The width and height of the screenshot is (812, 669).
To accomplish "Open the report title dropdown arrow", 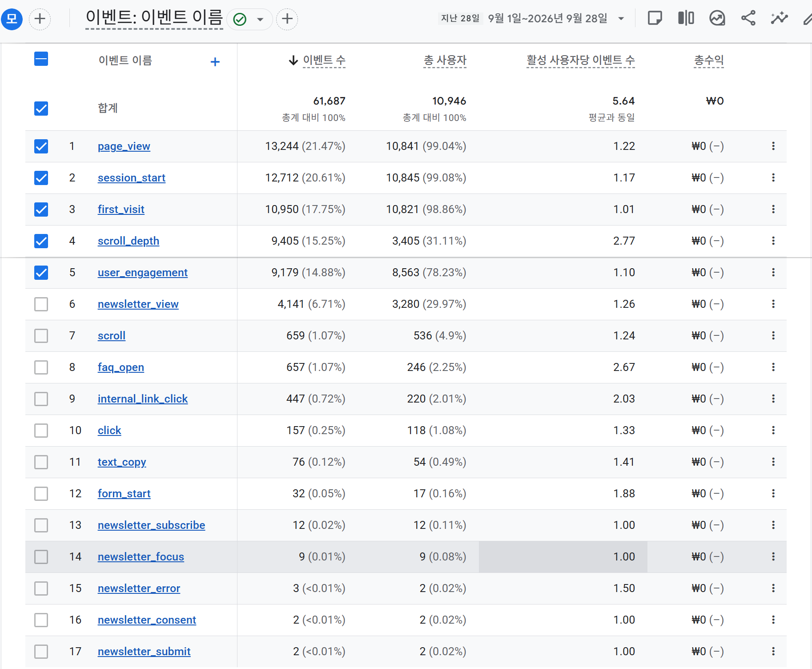I will [x=260, y=20].
